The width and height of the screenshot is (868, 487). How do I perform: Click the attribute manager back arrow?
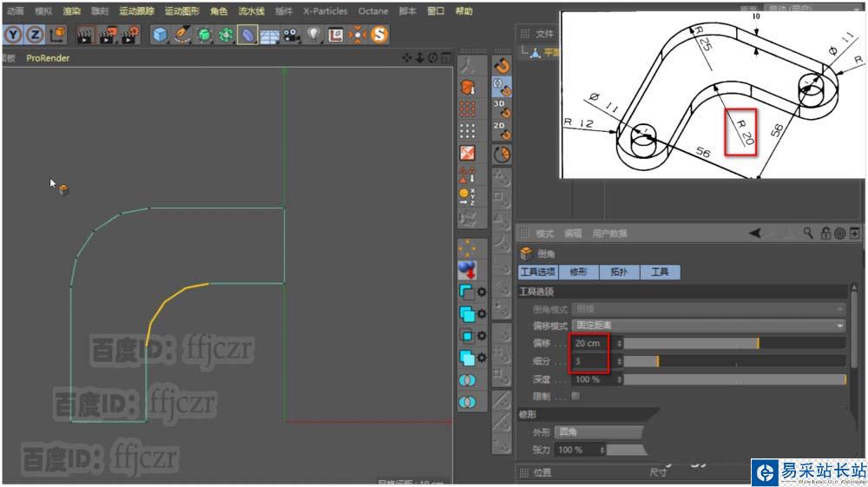[754, 233]
